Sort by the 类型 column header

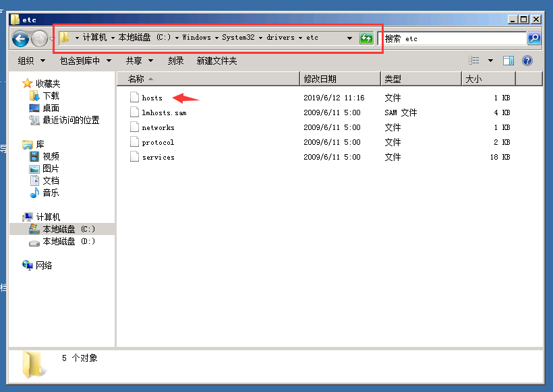click(x=421, y=79)
